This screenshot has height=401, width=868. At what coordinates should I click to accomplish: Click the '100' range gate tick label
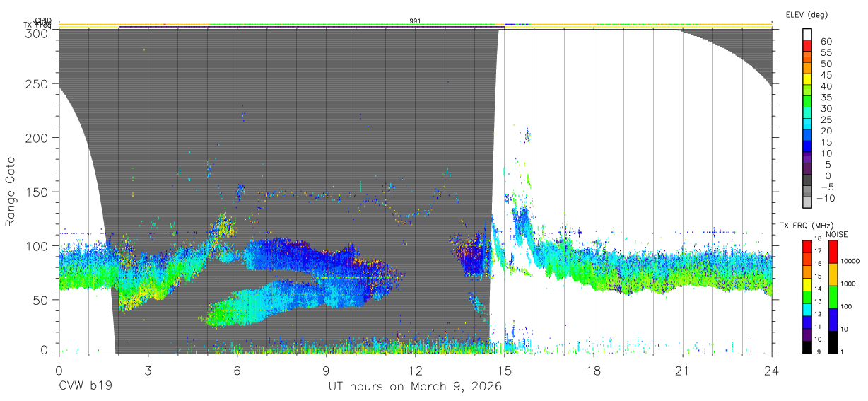click(38, 245)
